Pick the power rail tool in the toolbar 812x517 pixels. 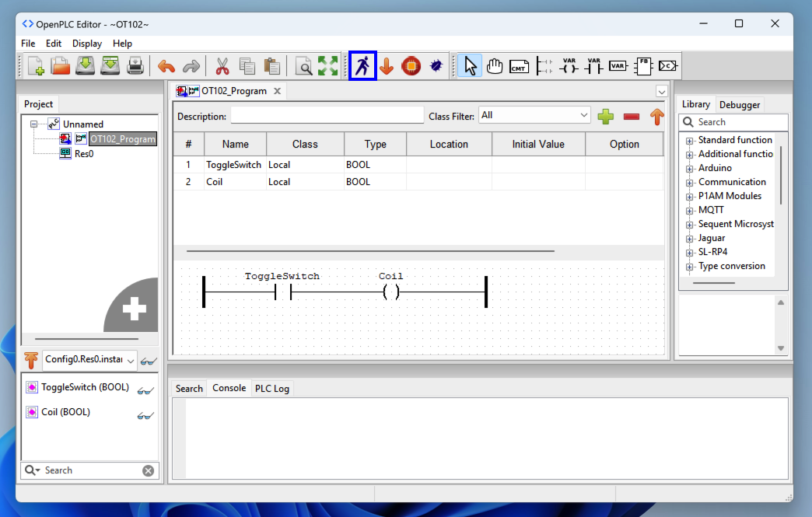(x=544, y=67)
